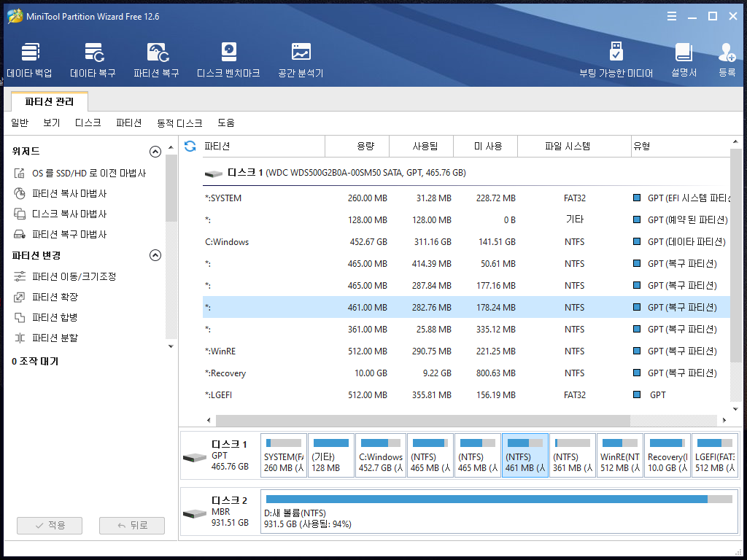Click the WinRE 512 MB block in the disk map
The height and width of the screenshot is (560, 747).
[620, 456]
